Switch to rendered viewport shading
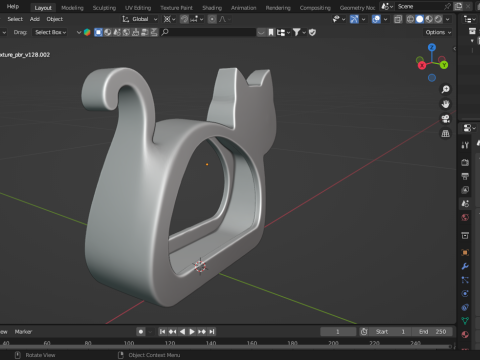Screen dimensions: 480x360 point(438,19)
